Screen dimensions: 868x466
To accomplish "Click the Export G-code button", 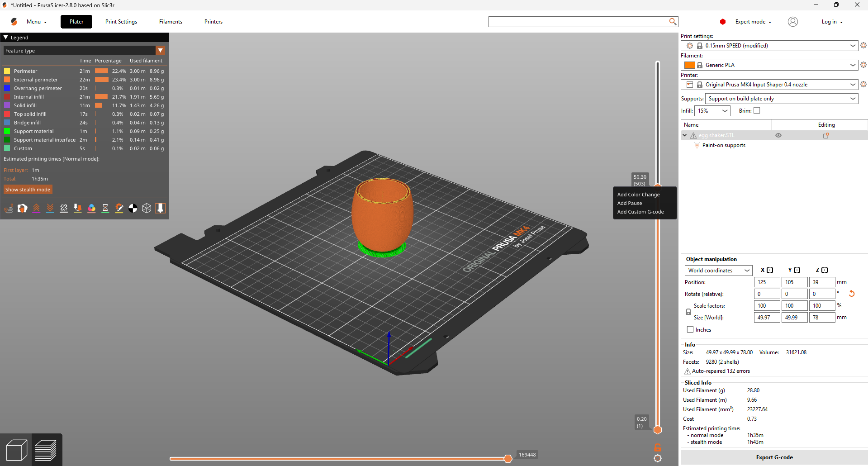I will tap(774, 457).
